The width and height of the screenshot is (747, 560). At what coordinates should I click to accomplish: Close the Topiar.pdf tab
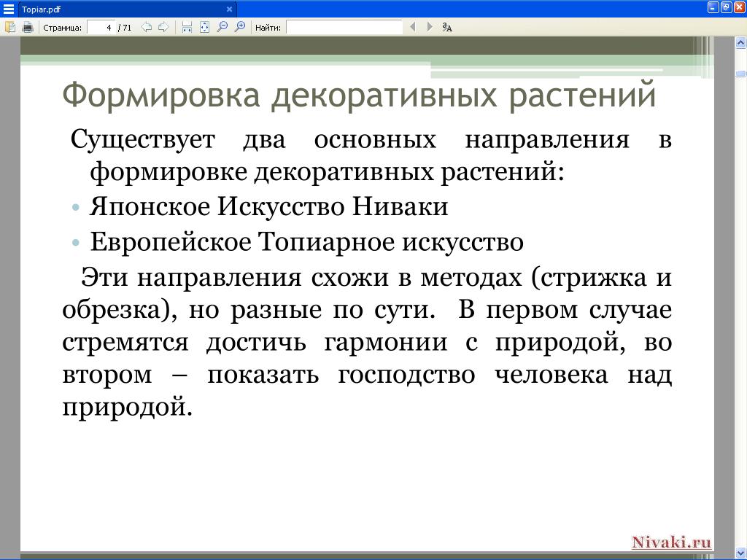point(229,9)
